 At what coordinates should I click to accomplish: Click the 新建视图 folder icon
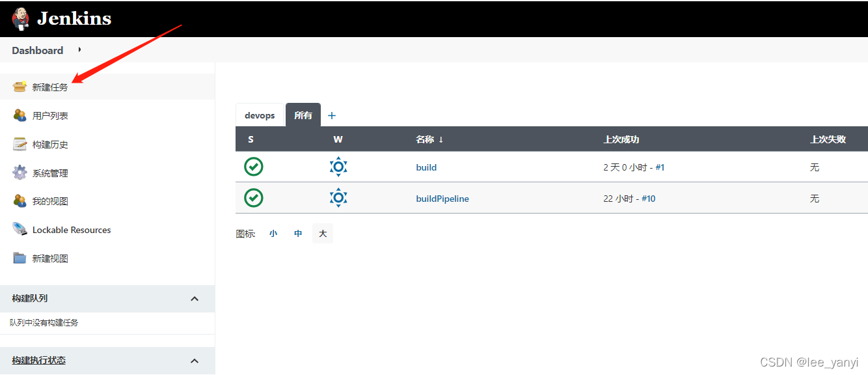point(20,258)
